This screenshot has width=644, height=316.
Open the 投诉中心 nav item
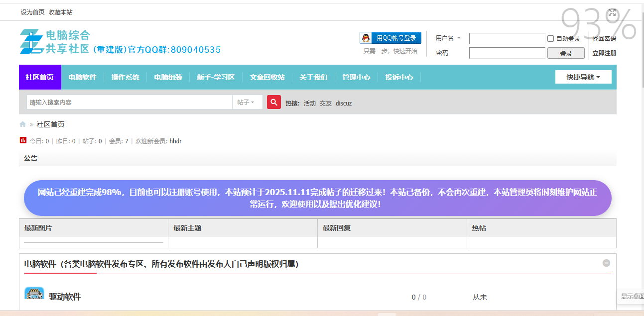coord(399,77)
